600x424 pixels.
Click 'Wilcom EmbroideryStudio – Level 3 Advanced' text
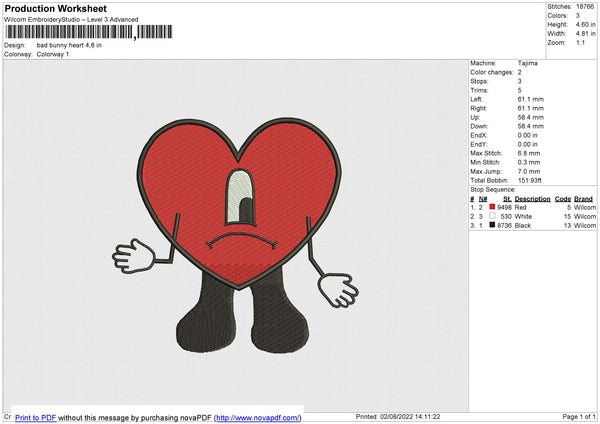coord(71,20)
